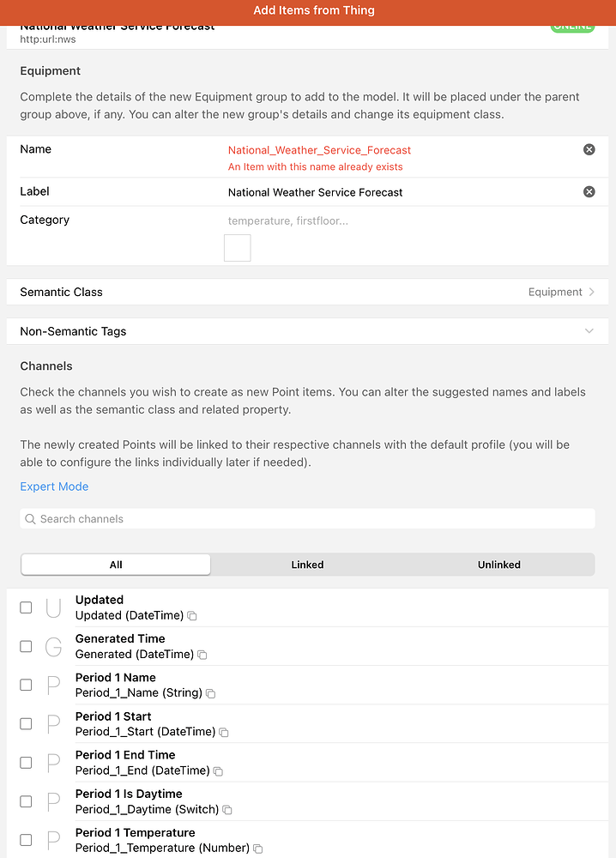
Task: Check the Period 1 Temperature checkbox
Action: point(26,840)
